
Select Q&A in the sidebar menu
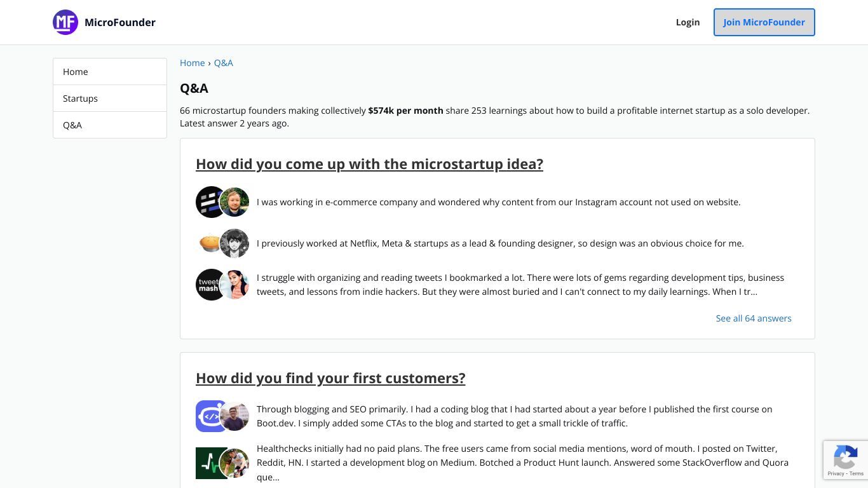click(x=110, y=125)
